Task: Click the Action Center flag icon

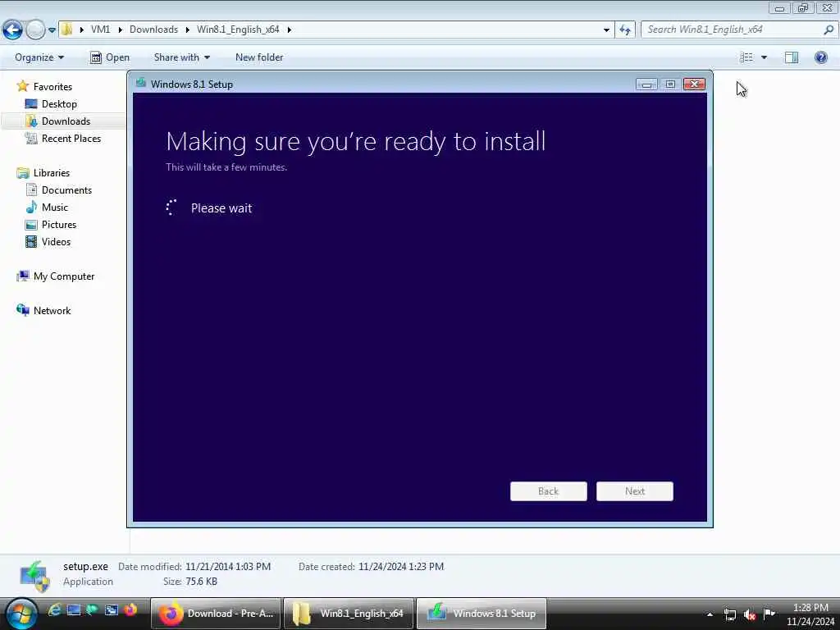Action: coord(769,614)
